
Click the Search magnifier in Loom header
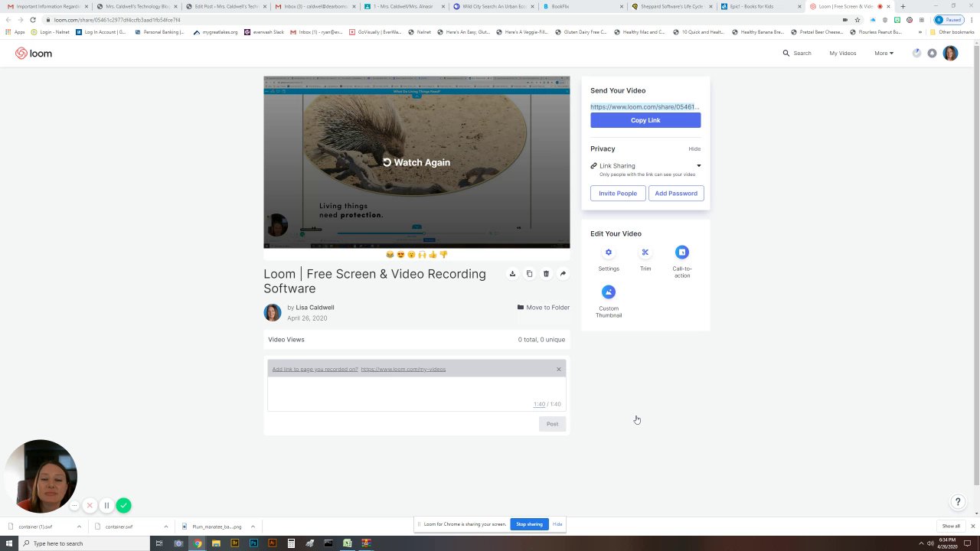pyautogui.click(x=786, y=54)
